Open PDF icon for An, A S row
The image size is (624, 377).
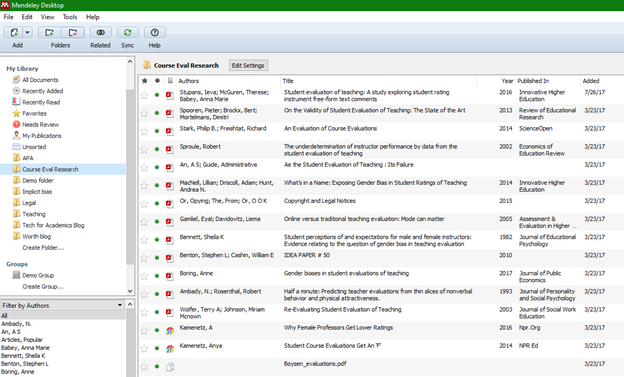tap(170, 167)
